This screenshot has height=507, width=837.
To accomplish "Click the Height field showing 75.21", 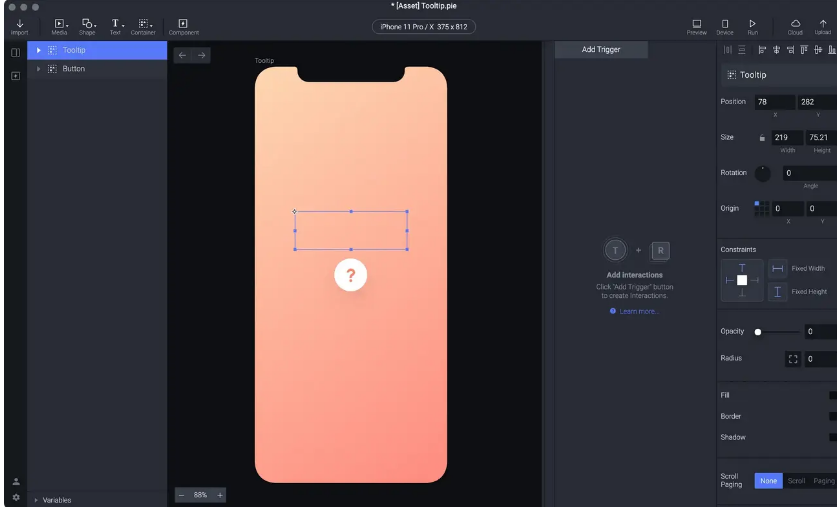I will [x=821, y=138].
